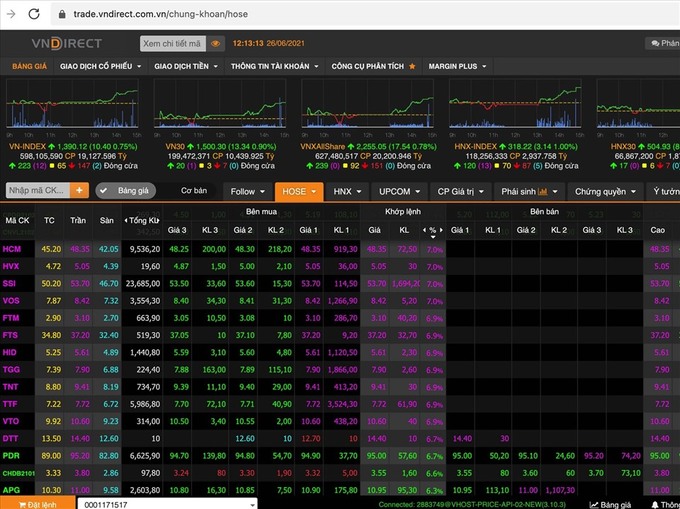Click the bell notification icon at the bottom
Image resolution: width=680 pixels, height=509 pixels.
point(655,505)
